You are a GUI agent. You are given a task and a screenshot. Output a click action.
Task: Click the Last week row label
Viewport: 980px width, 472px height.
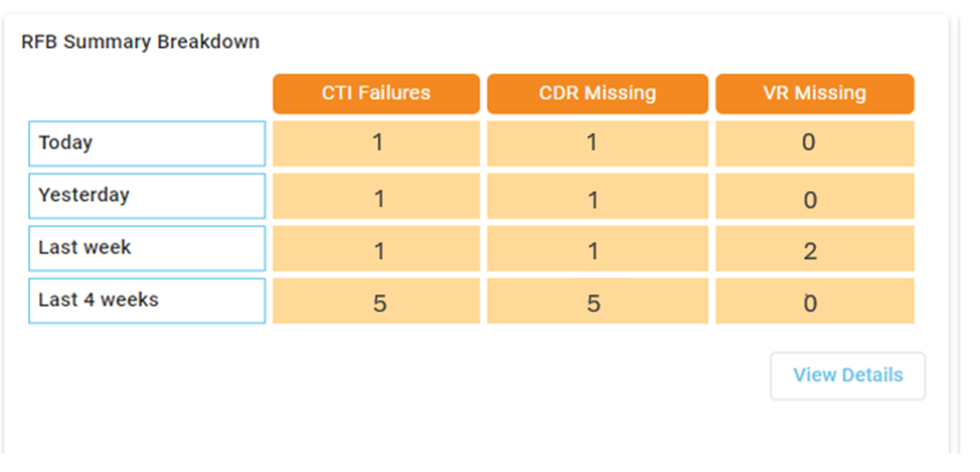click(x=147, y=248)
